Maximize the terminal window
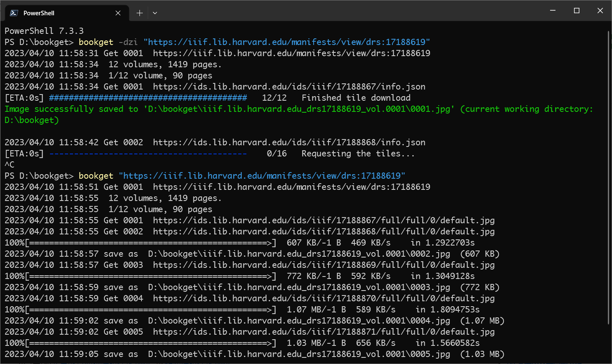612x364 pixels. tap(577, 11)
